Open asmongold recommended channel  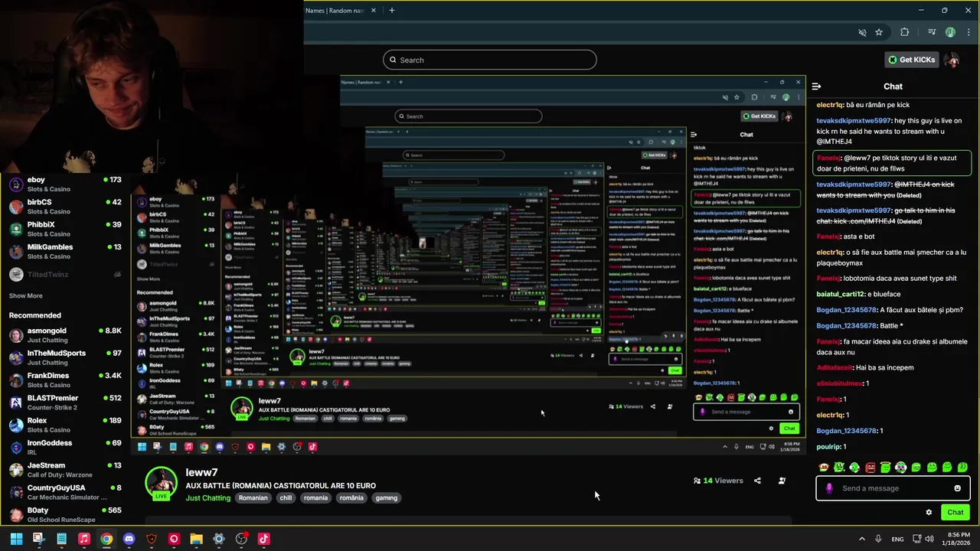66,335
